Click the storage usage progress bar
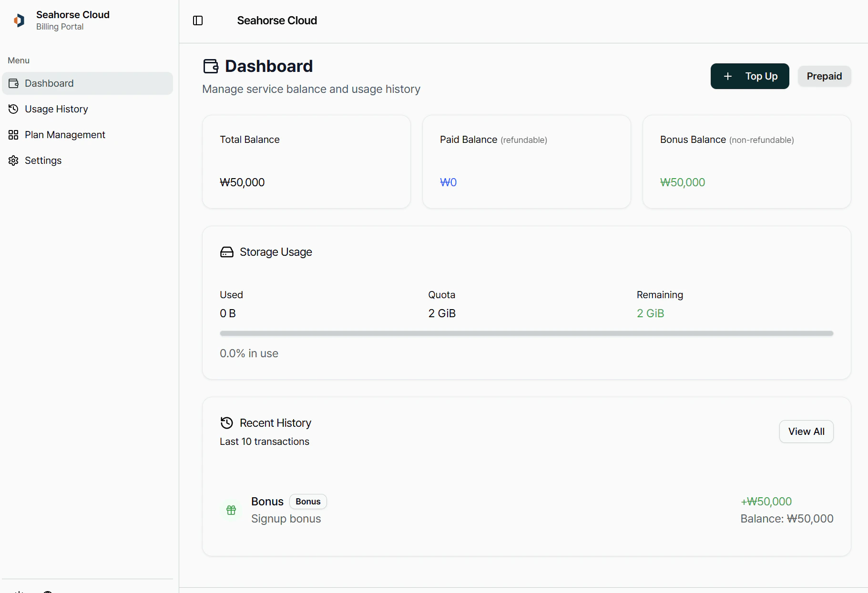The image size is (868, 593). point(527,333)
